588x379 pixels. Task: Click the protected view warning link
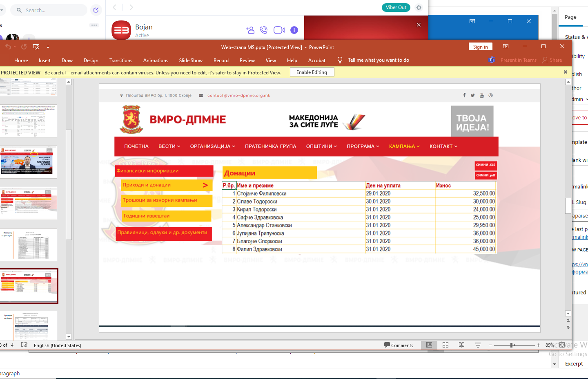(163, 73)
